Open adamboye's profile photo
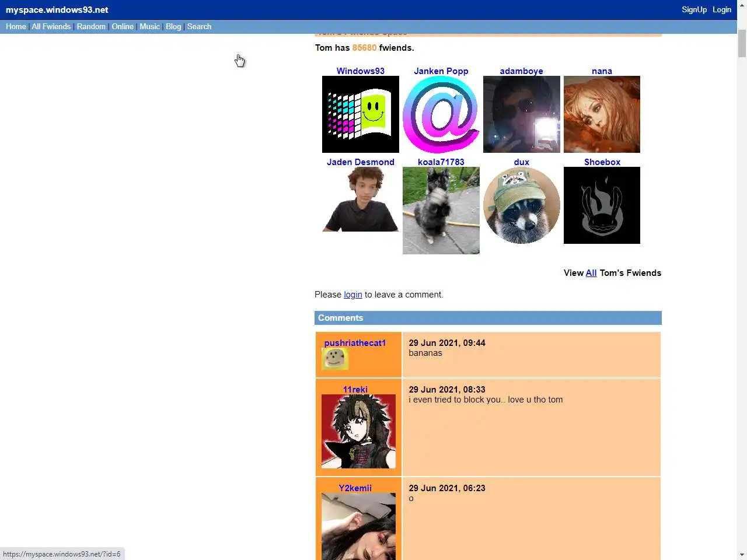 click(x=522, y=114)
